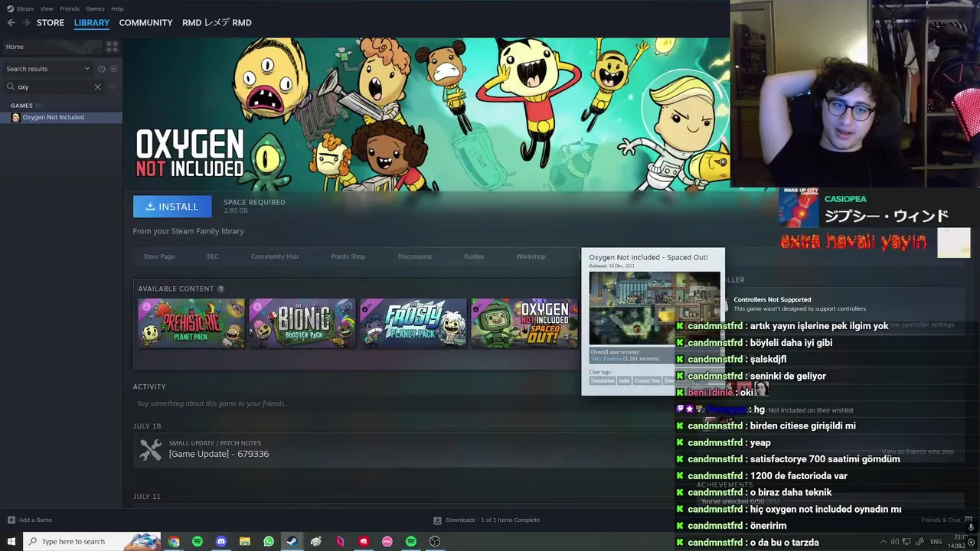Image resolution: width=980 pixels, height=551 pixels.
Task: Click the ready-to-play filter icon
Action: pyautogui.click(x=114, y=69)
